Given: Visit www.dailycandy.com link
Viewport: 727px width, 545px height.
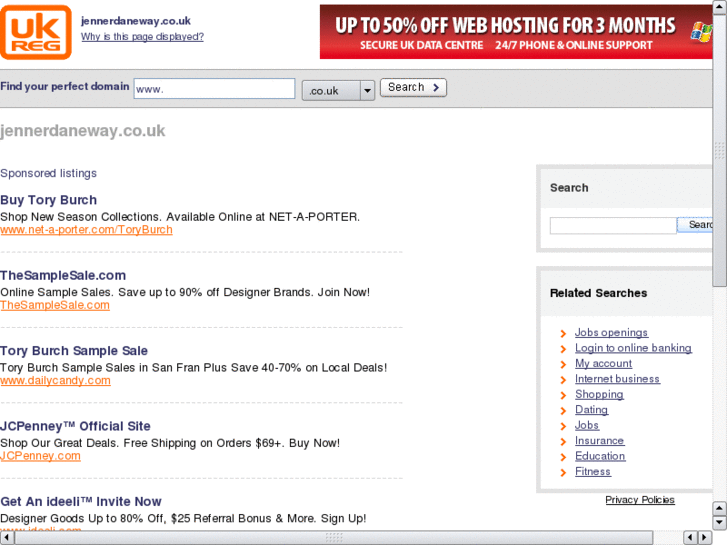Looking at the screenshot, I should pyautogui.click(x=55, y=381).
